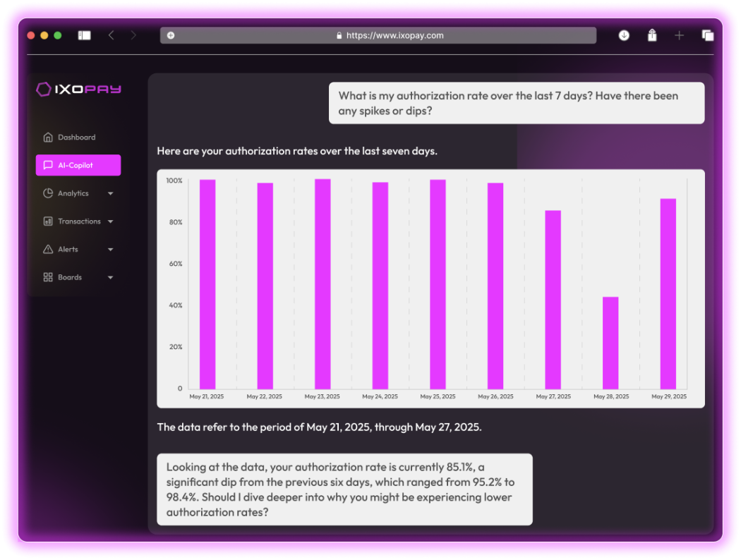Open browser downloads icon
The height and width of the screenshot is (560, 741).
[624, 35]
